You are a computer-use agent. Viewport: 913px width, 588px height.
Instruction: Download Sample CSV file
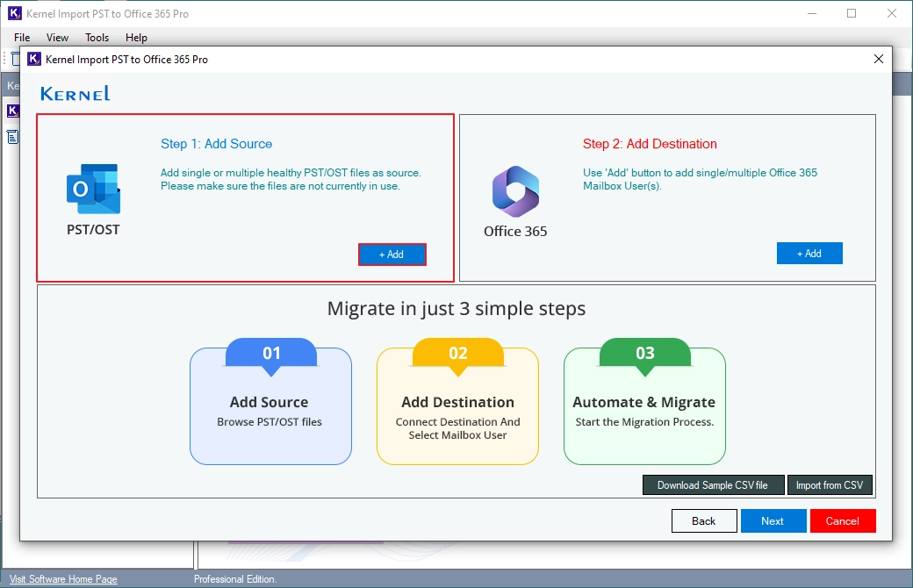(713, 485)
